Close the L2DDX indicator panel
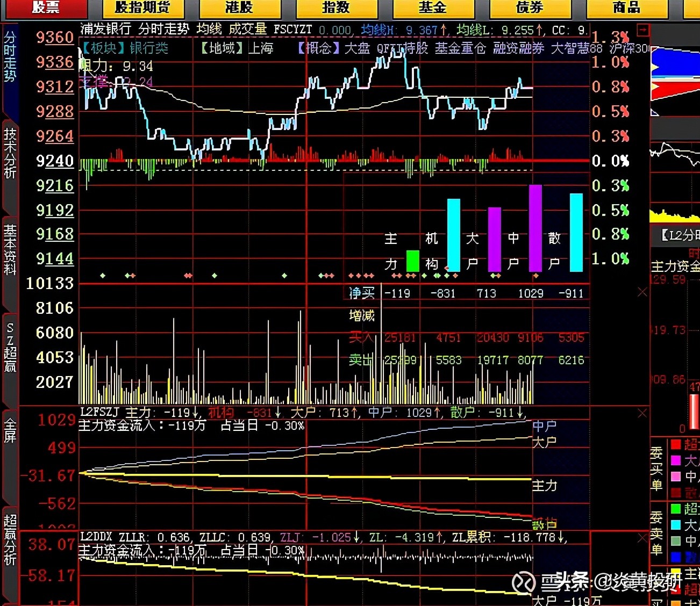This screenshot has width=700, height=606. [642, 538]
